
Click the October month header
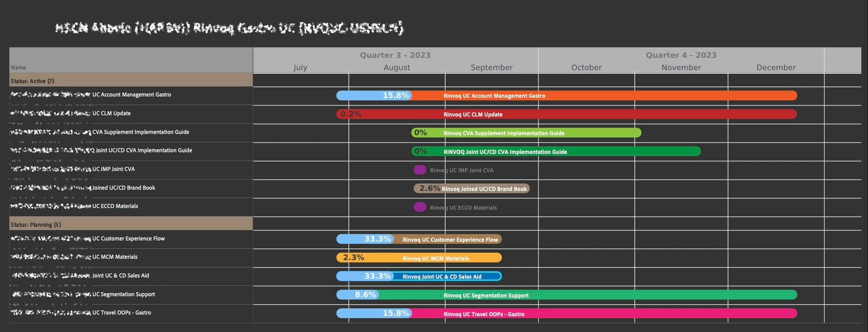586,67
